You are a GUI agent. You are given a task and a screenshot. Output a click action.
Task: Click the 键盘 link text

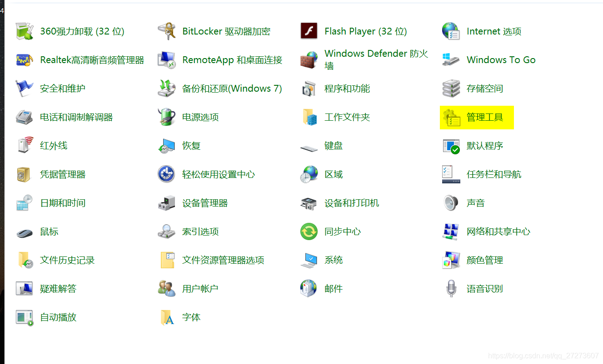(x=334, y=146)
